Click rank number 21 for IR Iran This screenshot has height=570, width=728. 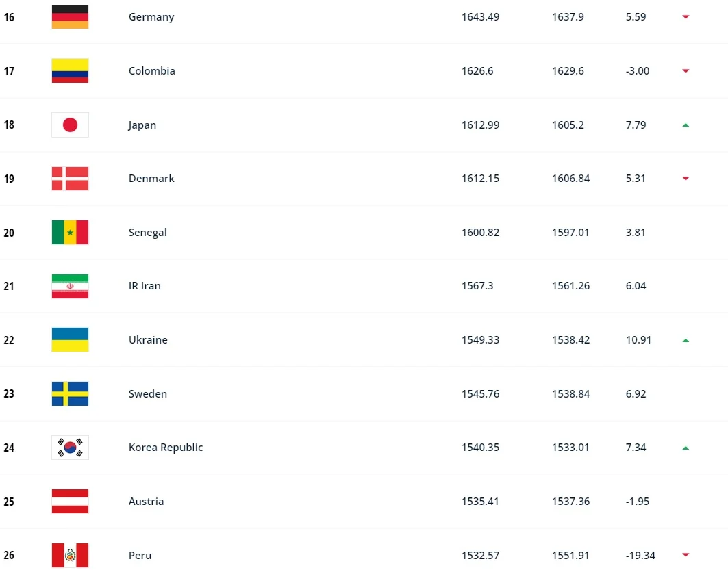coord(9,286)
